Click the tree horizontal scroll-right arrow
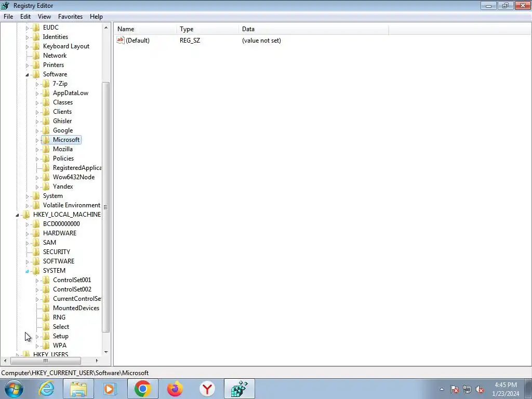The height and width of the screenshot is (399, 532). (x=97, y=361)
